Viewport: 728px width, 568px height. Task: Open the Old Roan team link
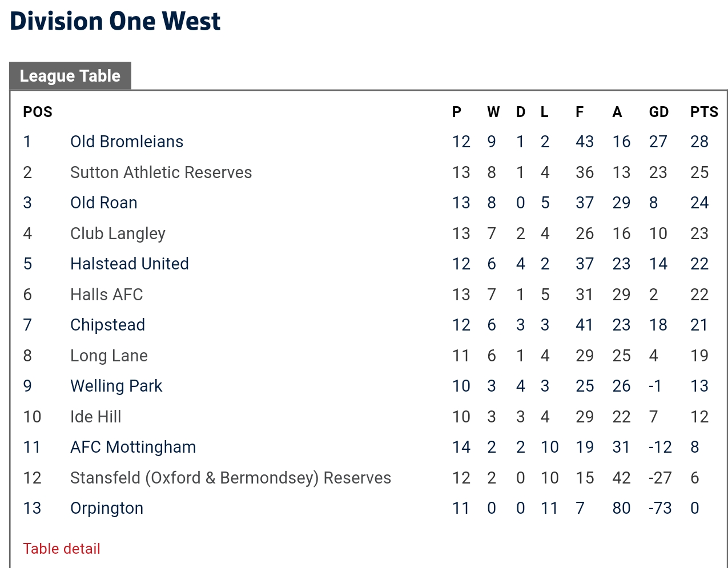(104, 203)
